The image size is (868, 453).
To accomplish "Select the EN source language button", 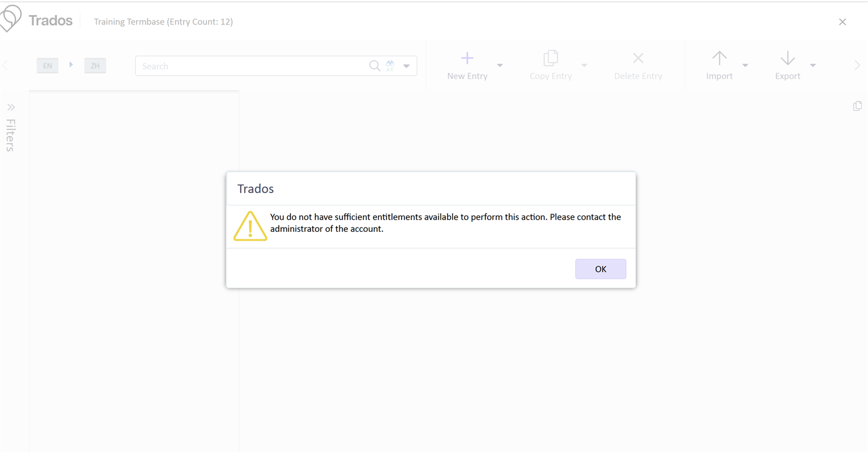I will pos(47,65).
